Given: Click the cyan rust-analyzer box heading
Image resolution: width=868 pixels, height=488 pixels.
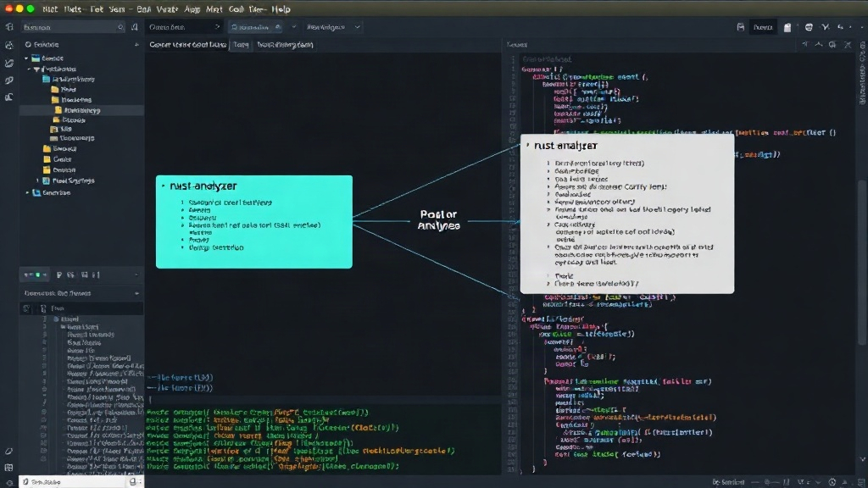Looking at the screenshot, I should (203, 186).
